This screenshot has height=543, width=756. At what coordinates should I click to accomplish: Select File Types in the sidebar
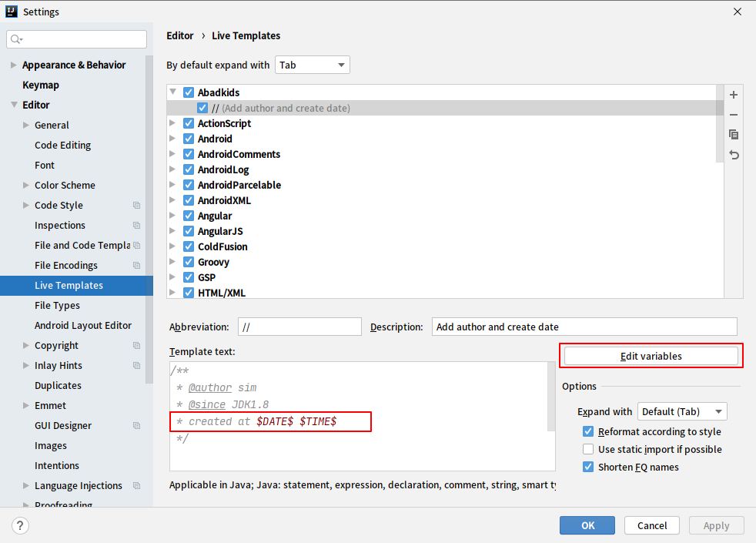click(x=57, y=306)
